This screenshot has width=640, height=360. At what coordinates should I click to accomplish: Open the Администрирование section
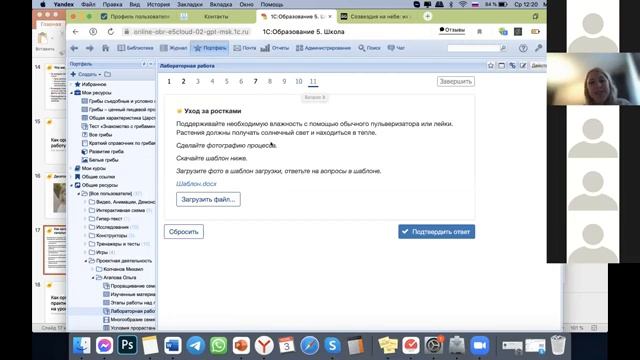tap(323, 48)
